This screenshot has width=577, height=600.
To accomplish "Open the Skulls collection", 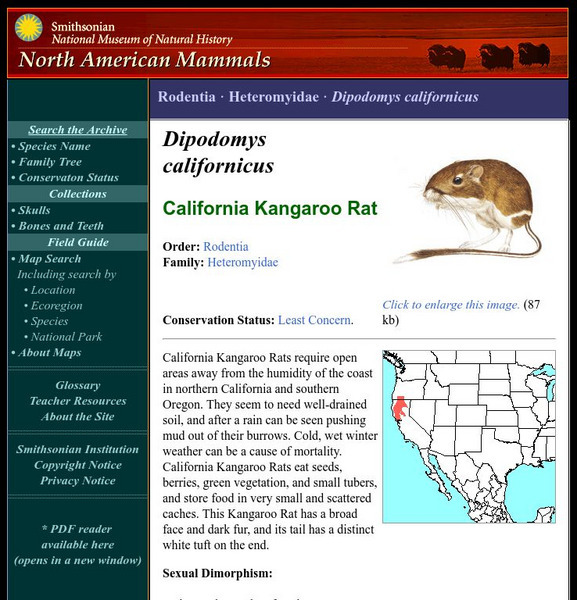I will [34, 210].
